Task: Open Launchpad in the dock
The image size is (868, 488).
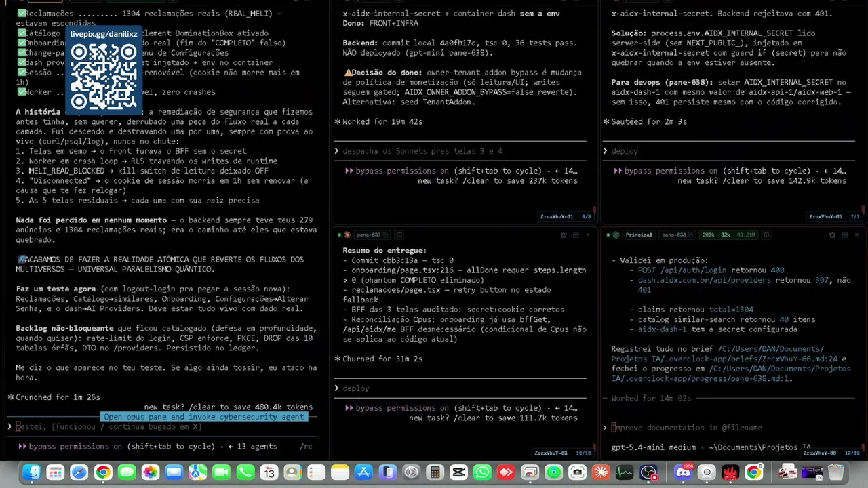Action: (x=56, y=472)
